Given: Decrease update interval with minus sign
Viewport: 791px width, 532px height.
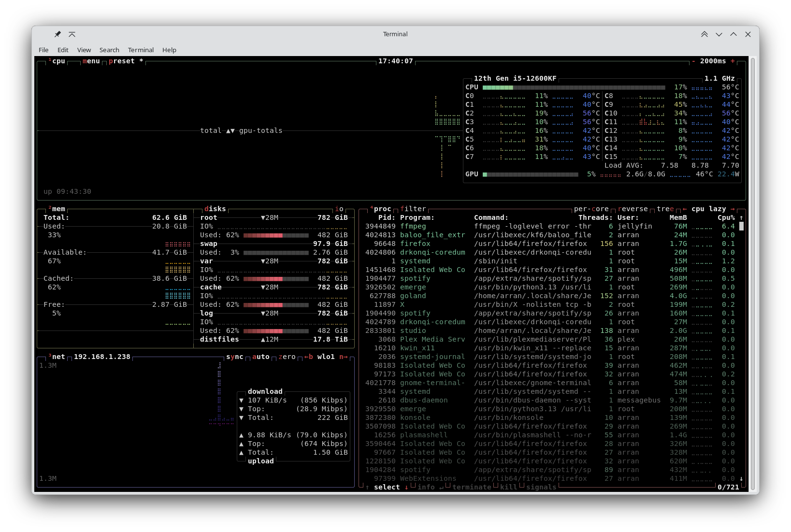Looking at the screenshot, I should pyautogui.click(x=693, y=61).
